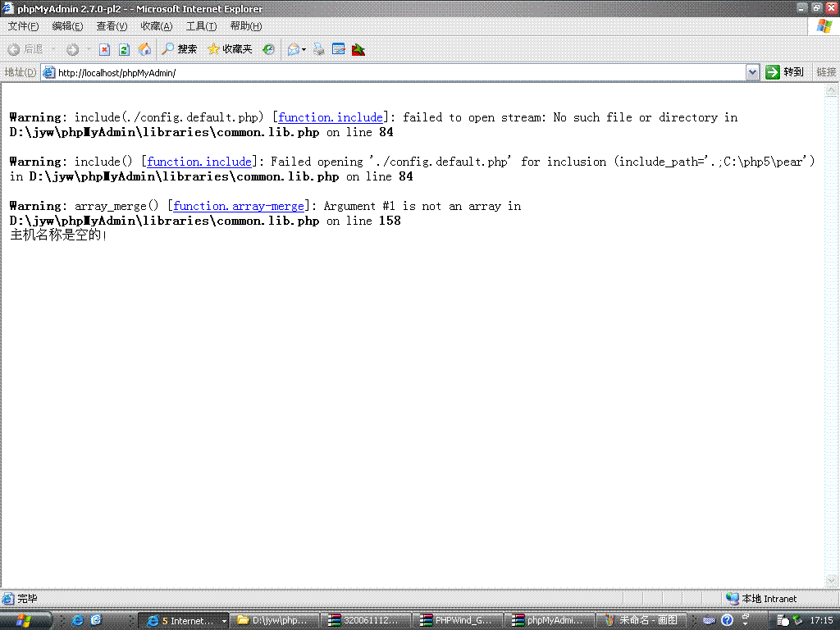Viewport: 840px width, 630px height.
Task: Click the Mail envelope icon
Action: click(x=293, y=49)
